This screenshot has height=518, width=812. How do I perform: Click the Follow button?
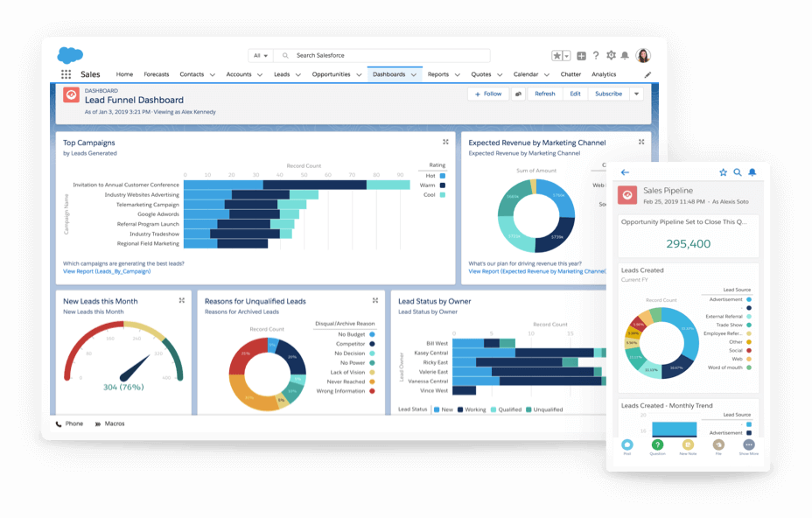tap(488, 94)
